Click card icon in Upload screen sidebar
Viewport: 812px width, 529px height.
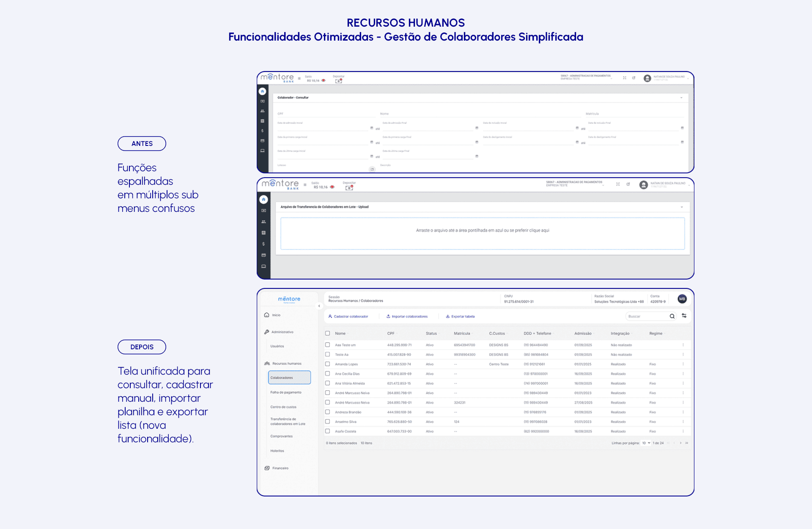[263, 255]
